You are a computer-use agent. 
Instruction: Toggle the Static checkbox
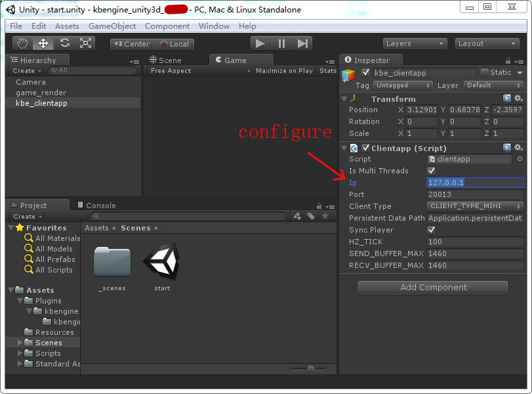pyautogui.click(x=485, y=72)
